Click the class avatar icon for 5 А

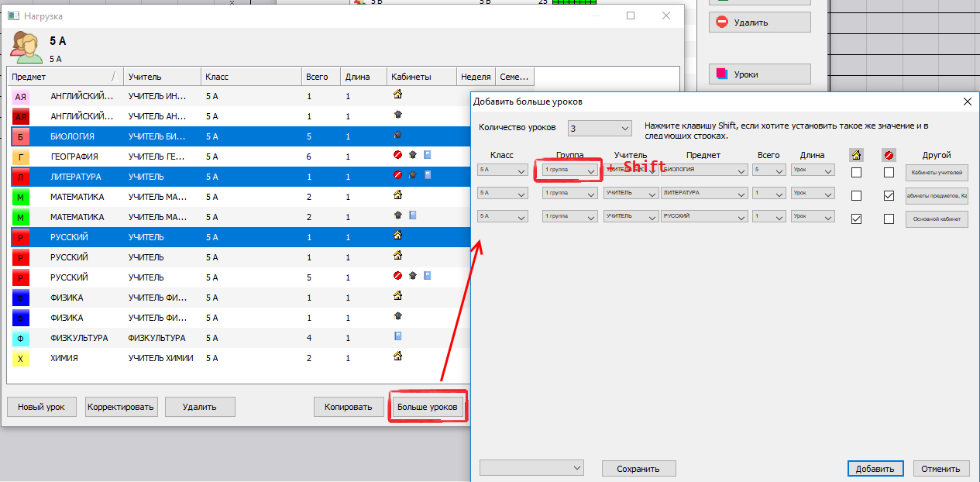coord(26,47)
